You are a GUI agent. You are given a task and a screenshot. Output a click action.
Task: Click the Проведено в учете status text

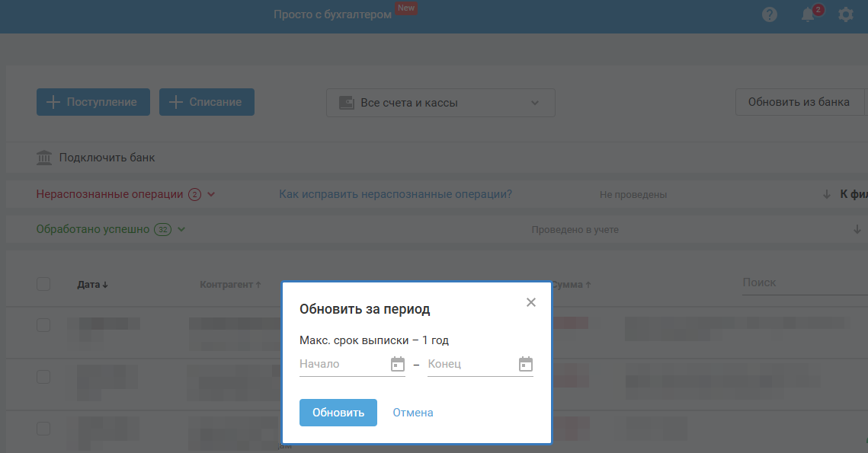tap(575, 229)
